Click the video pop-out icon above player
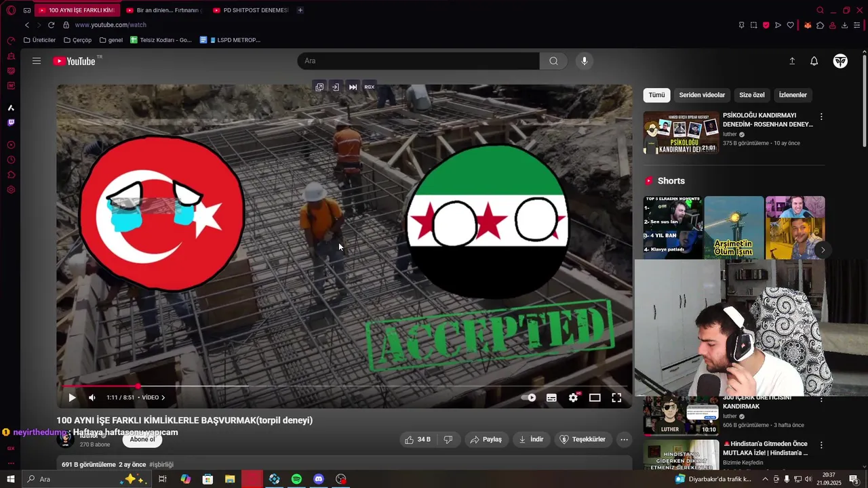The width and height of the screenshot is (868, 488). (319, 87)
